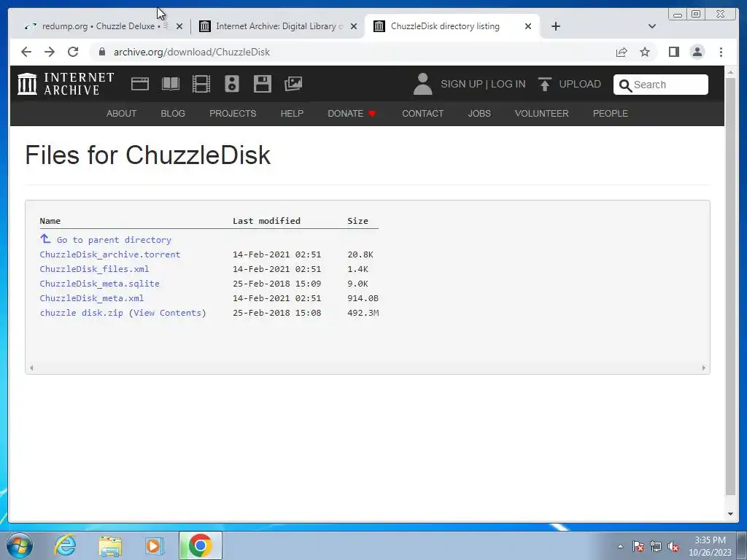The width and height of the screenshot is (747, 560).
Task: Open ChuzzleDisk_meta.xml
Action: point(91,298)
